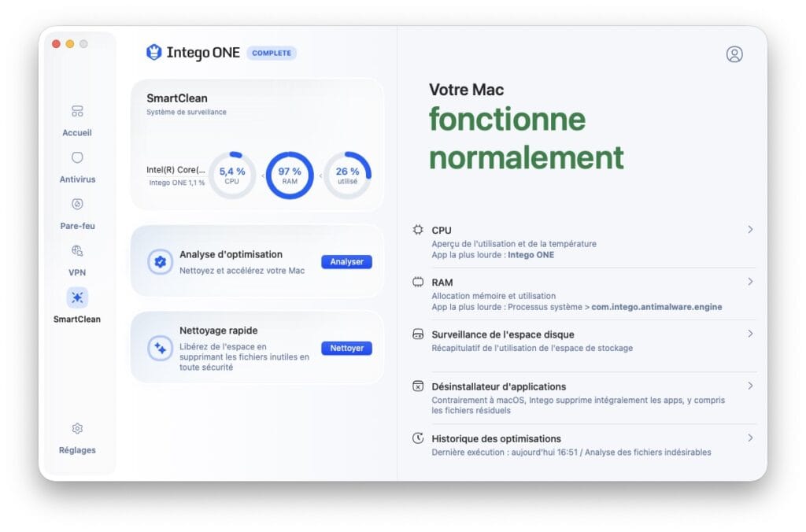Expand the Historique des optimisations chevron
The width and height of the screenshot is (806, 532).
point(750,438)
